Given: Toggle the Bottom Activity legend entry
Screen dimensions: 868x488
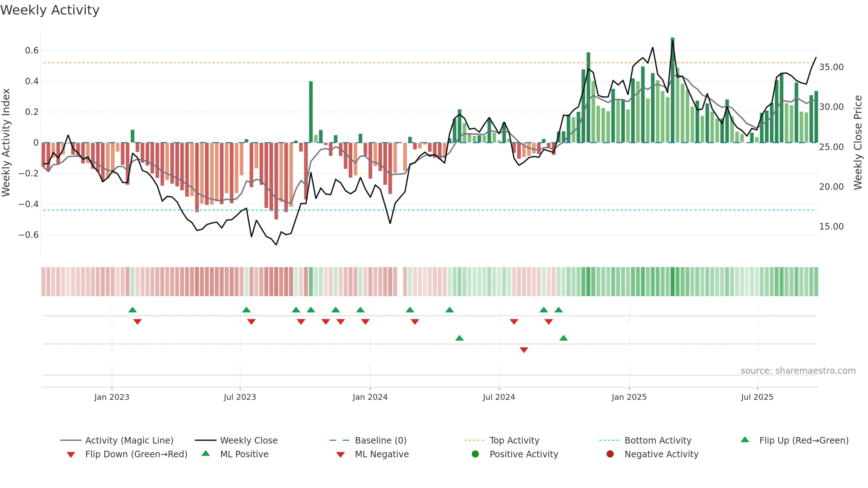Looking at the screenshot, I should 645,440.
